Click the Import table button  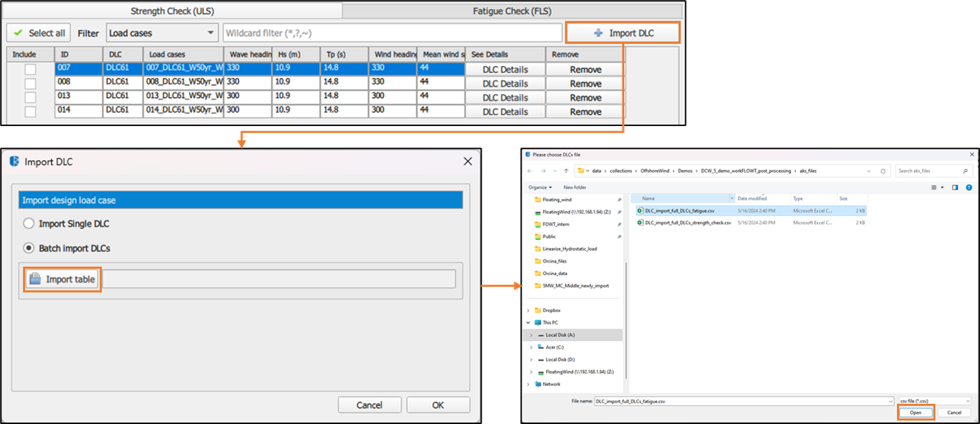(63, 279)
